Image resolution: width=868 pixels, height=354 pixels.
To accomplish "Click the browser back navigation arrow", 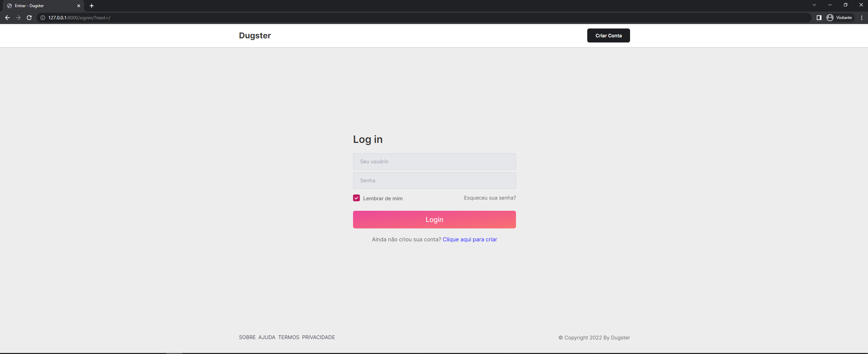I will (x=7, y=18).
